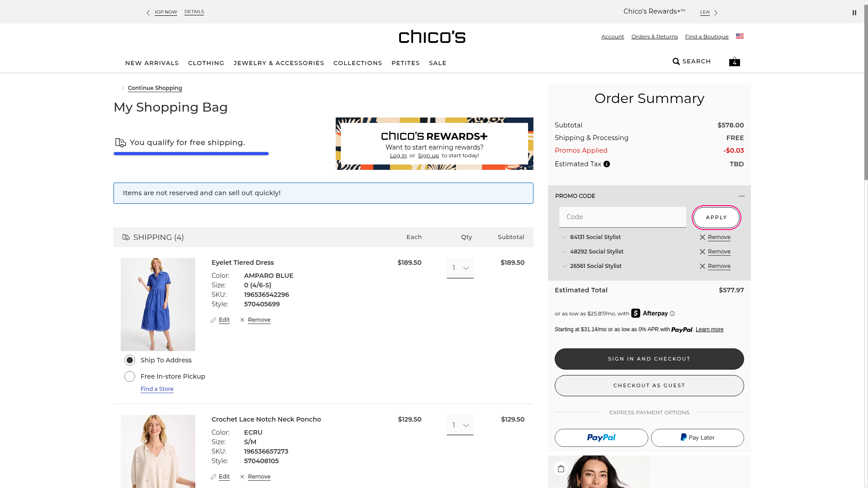Open the Jewelry & Accessories menu
Image resolution: width=868 pixels, height=488 pixels.
pyautogui.click(x=278, y=63)
